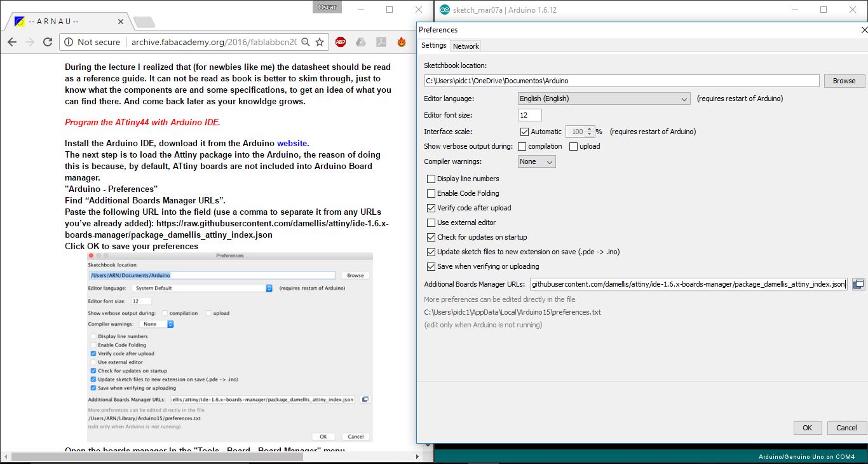Click the Arduino logo in title bar
This screenshot has width=868, height=464.
[x=445, y=10]
